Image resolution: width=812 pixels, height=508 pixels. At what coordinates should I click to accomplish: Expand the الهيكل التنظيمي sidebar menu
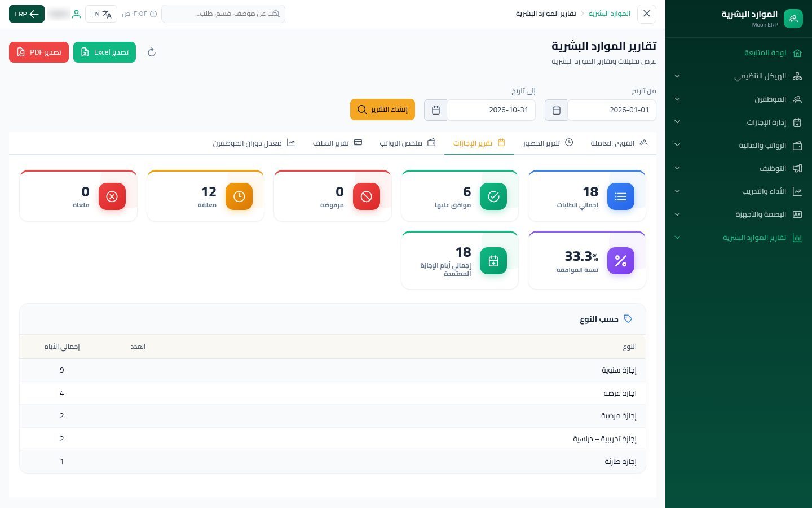click(x=739, y=76)
